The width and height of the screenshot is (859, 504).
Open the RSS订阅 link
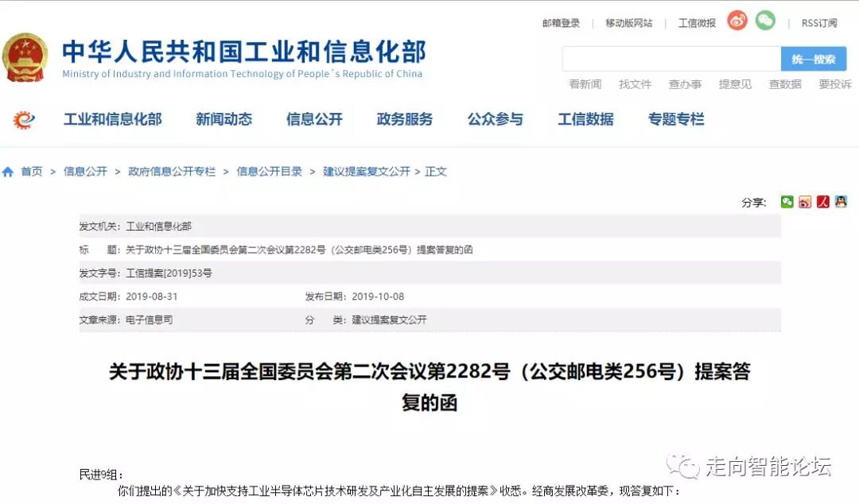tap(818, 23)
